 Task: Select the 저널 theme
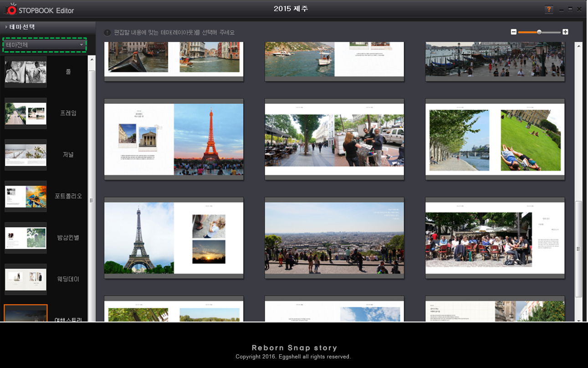pos(26,155)
